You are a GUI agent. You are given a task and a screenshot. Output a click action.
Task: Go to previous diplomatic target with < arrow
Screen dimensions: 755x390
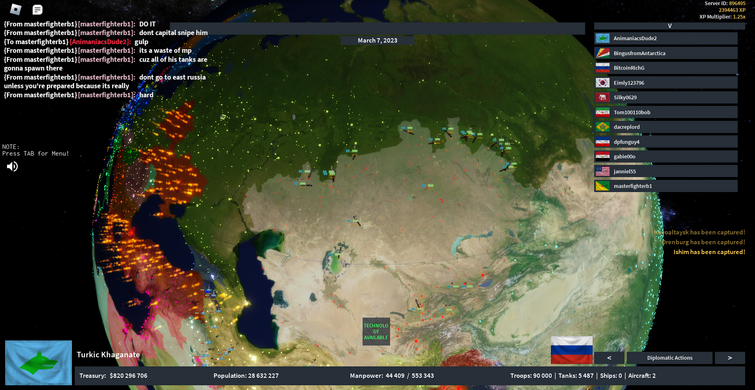[609, 358]
